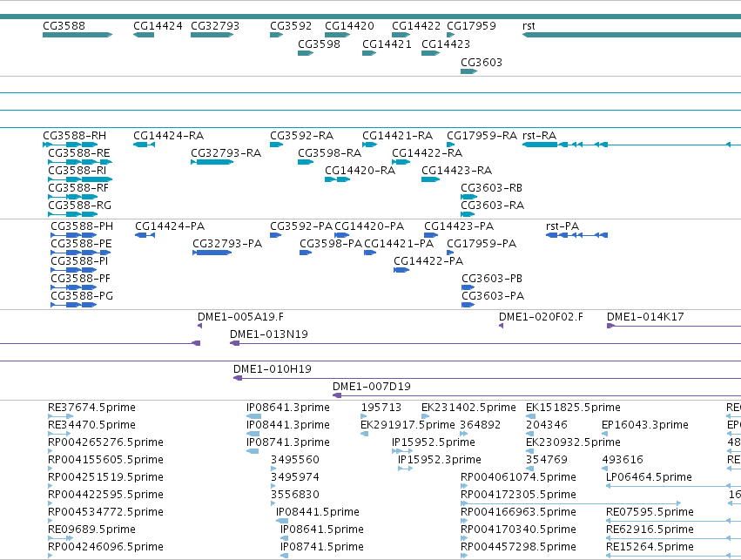The width and height of the screenshot is (741, 560).
Task: Click EST 3556830
Action: tap(295, 495)
